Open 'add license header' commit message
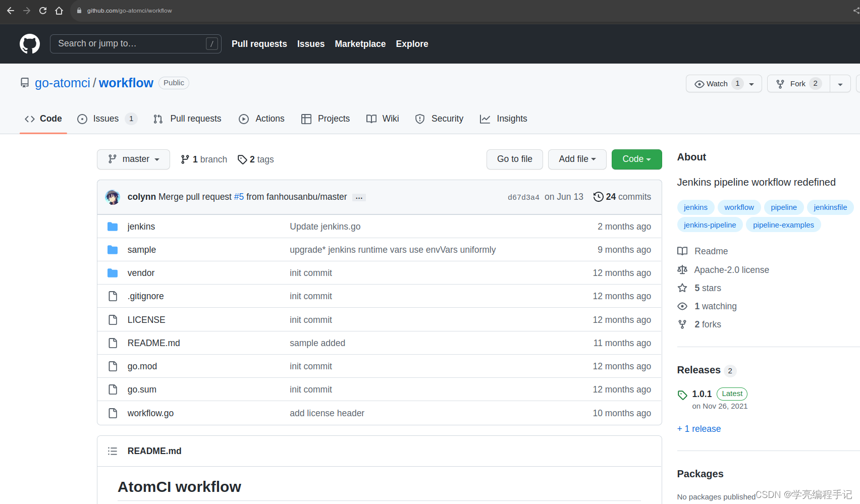Viewport: 860px width, 504px height. 327,413
